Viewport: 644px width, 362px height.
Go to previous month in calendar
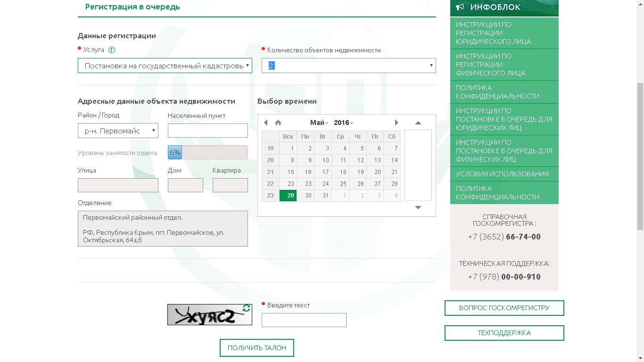click(266, 123)
